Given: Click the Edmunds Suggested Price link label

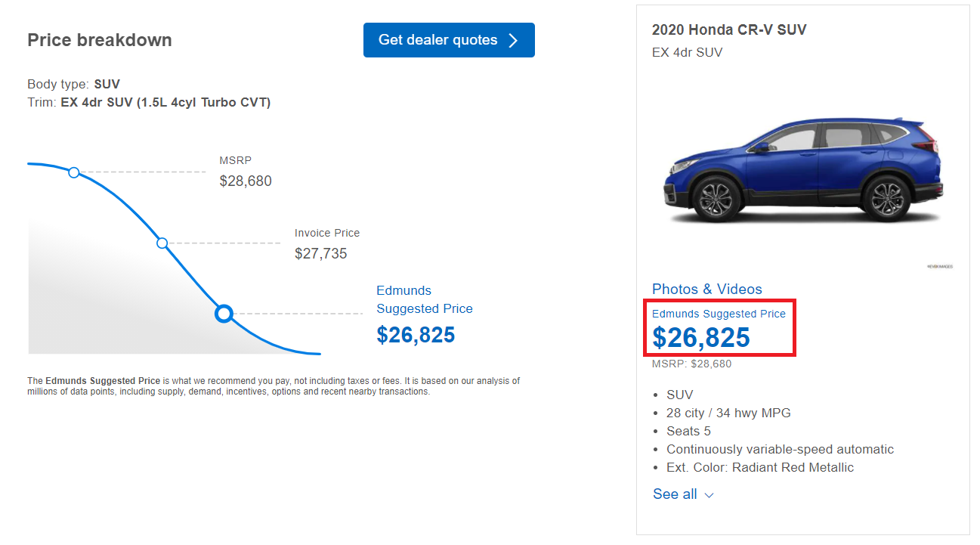Looking at the screenshot, I should tap(719, 314).
